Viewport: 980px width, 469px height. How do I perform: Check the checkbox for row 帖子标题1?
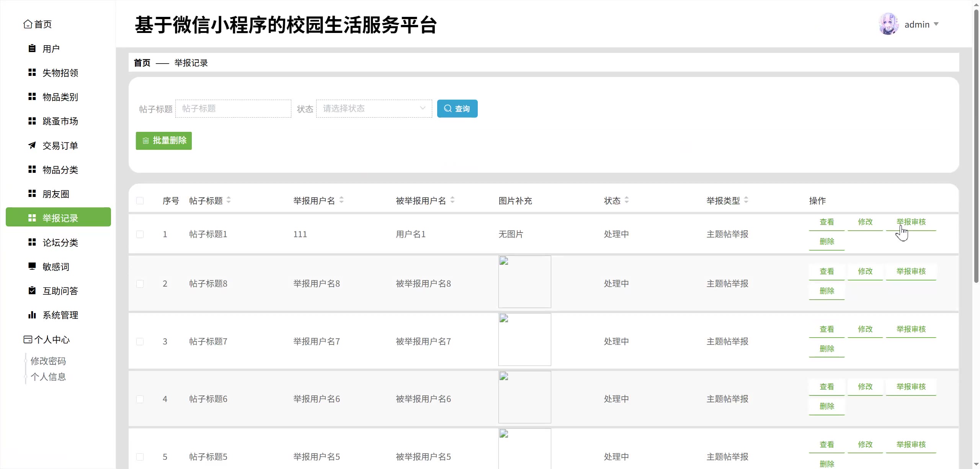point(140,234)
